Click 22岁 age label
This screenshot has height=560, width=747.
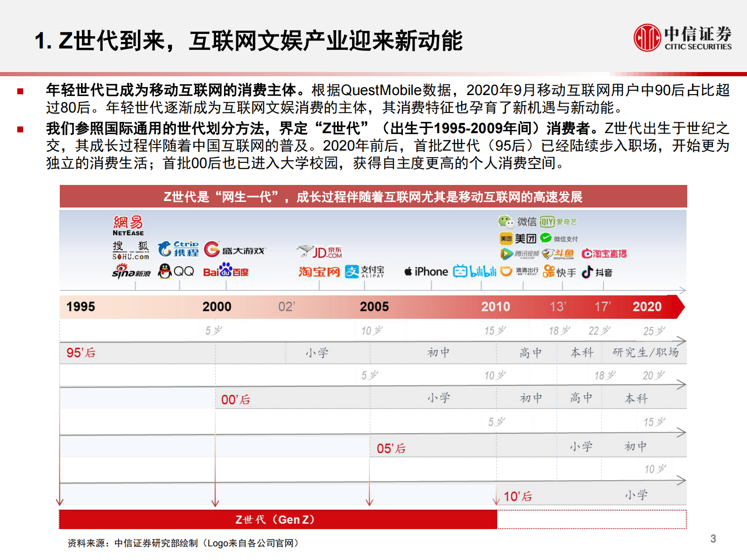click(x=599, y=331)
